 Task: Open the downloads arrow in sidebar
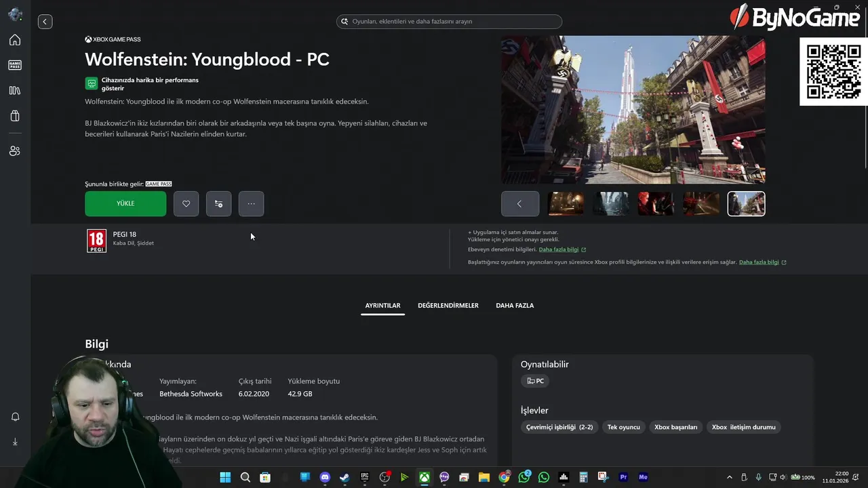coord(15,442)
